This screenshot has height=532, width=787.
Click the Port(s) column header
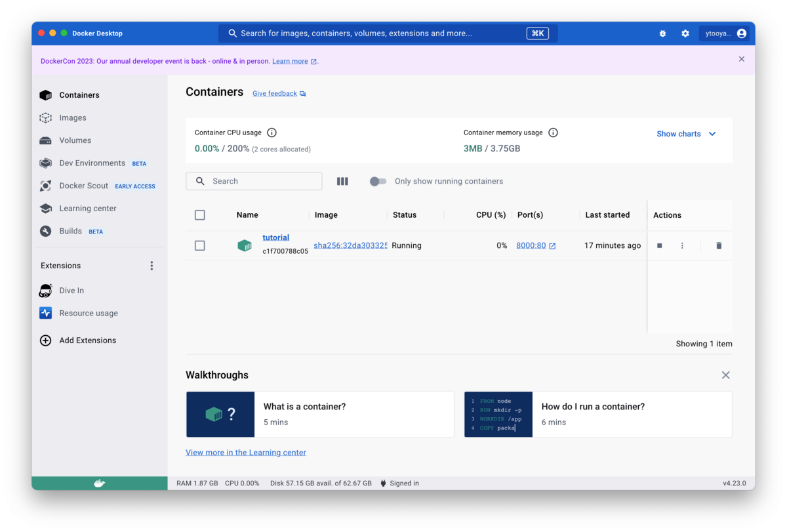[530, 215]
